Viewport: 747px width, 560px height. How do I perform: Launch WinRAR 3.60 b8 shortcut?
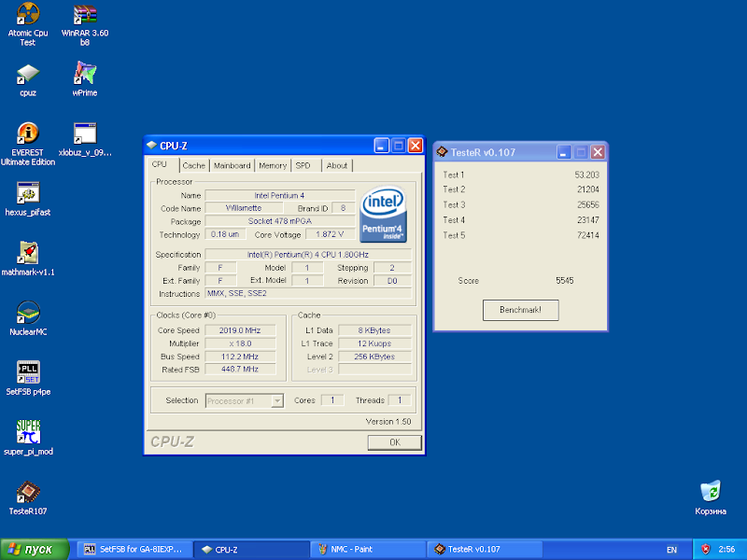coord(85,17)
